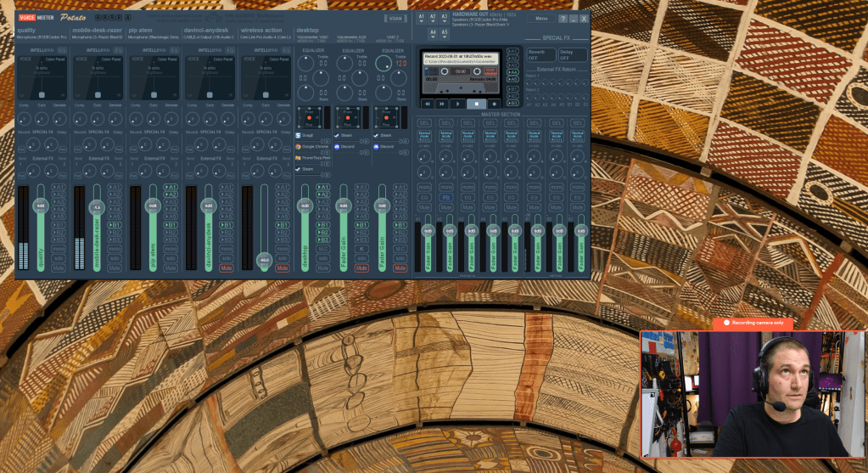Toggle Mute on the davinci-anydesk strip

point(226,268)
